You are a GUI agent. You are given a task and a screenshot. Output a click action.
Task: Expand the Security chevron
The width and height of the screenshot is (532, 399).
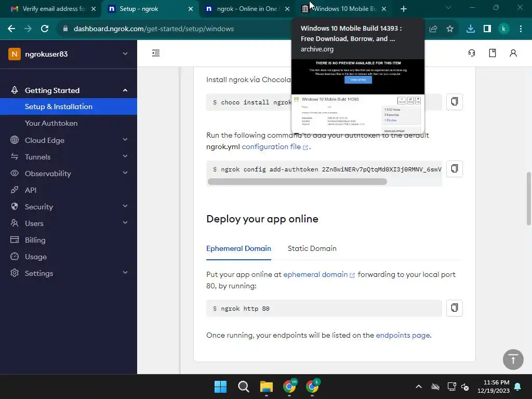(x=125, y=206)
